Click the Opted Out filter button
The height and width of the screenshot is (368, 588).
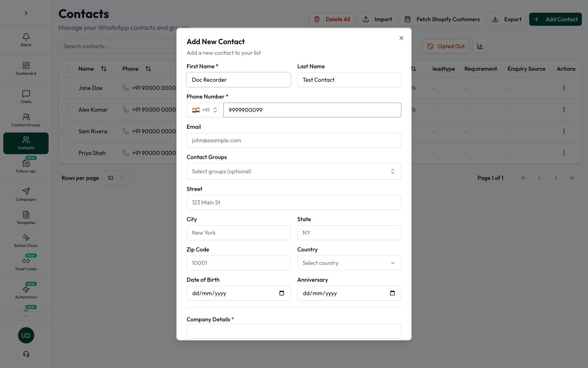coord(446,46)
